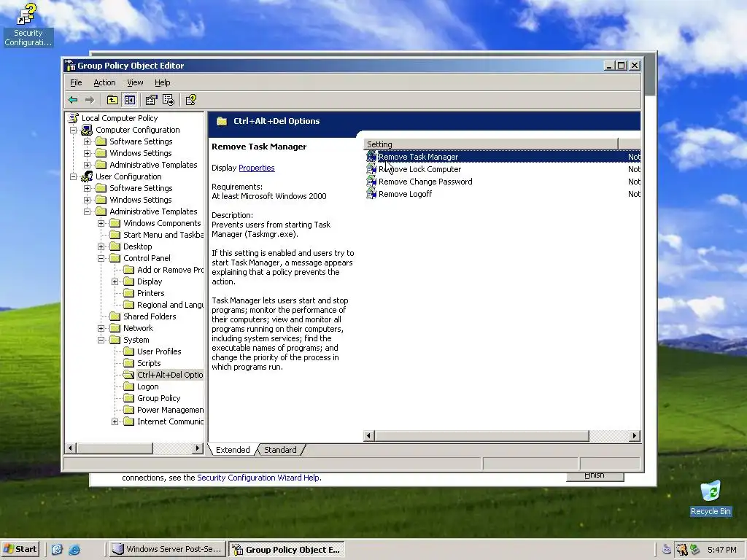
Task: Click the Back arrow toolbar icon
Action: pyautogui.click(x=73, y=100)
